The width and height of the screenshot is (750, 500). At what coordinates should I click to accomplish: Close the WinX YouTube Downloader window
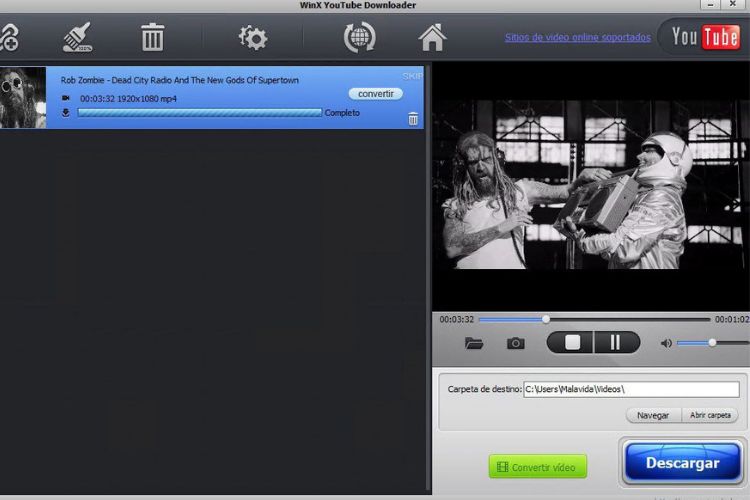(733, 4)
